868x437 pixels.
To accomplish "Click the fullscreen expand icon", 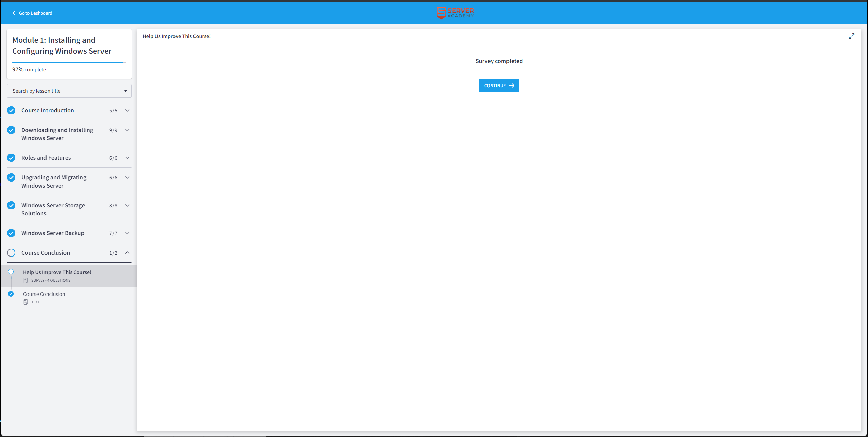I will (851, 36).
